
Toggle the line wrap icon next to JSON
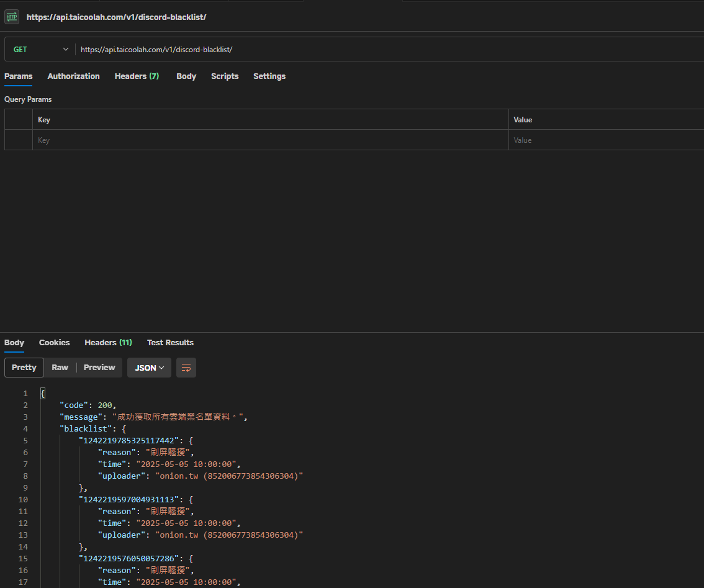point(186,368)
